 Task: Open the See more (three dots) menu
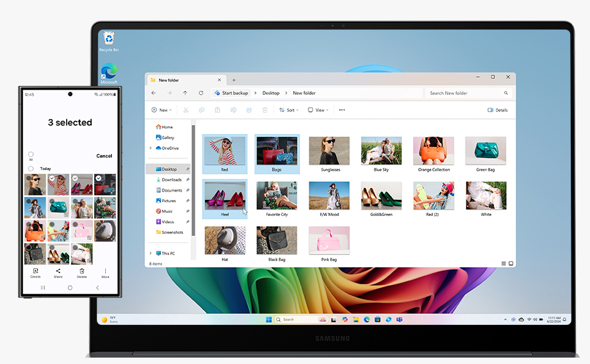(342, 110)
